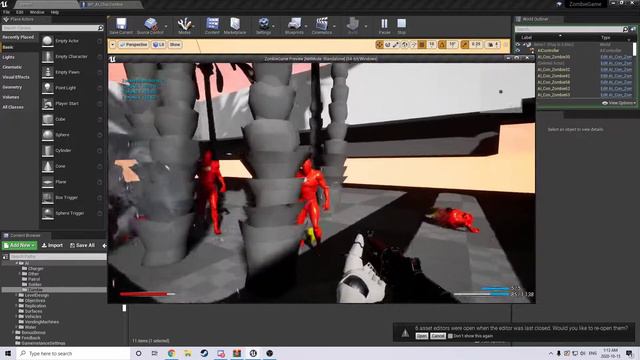
Task: Open the Help menu
Action: point(55,12)
